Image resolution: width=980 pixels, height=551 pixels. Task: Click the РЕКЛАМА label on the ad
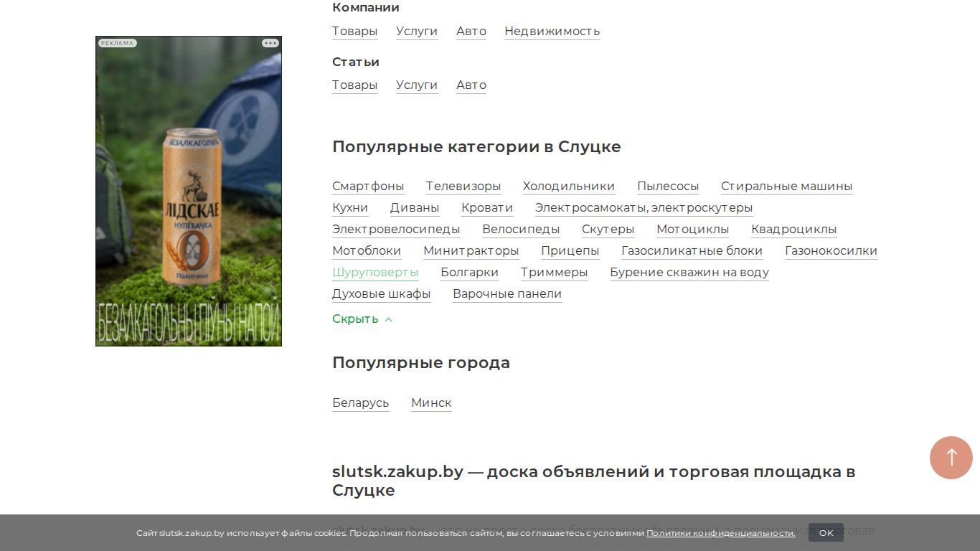pos(118,43)
